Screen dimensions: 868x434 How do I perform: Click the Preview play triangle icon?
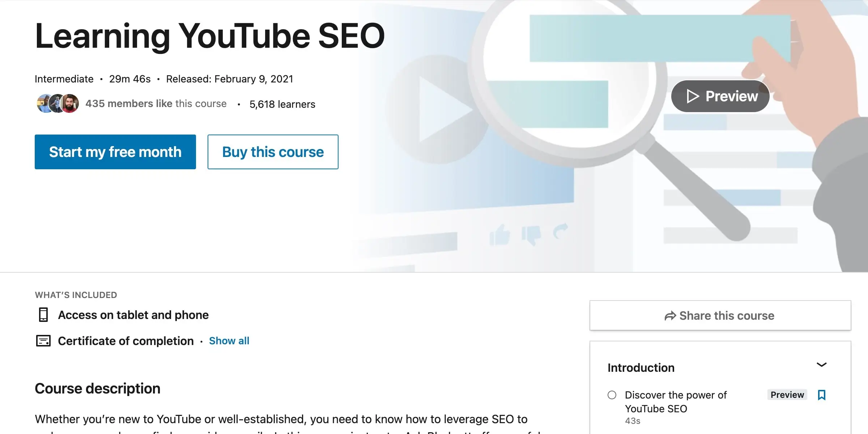click(x=693, y=96)
